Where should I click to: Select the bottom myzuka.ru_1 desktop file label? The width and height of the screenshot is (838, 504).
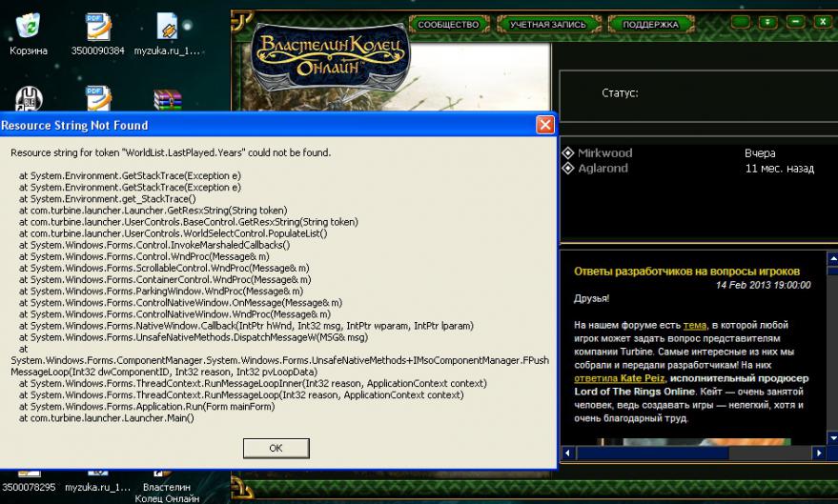coord(98,488)
